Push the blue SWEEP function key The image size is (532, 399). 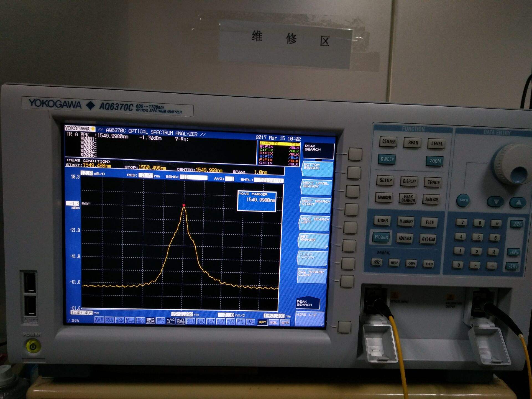click(x=387, y=159)
